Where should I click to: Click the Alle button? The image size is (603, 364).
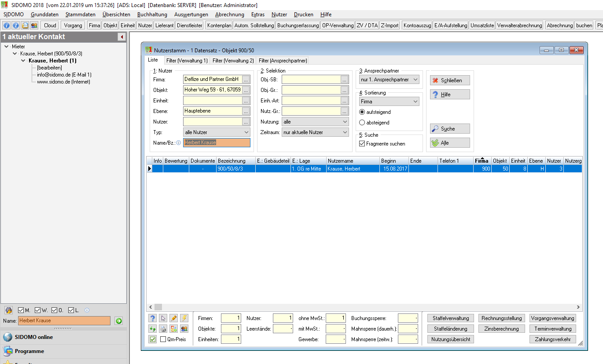[450, 143]
